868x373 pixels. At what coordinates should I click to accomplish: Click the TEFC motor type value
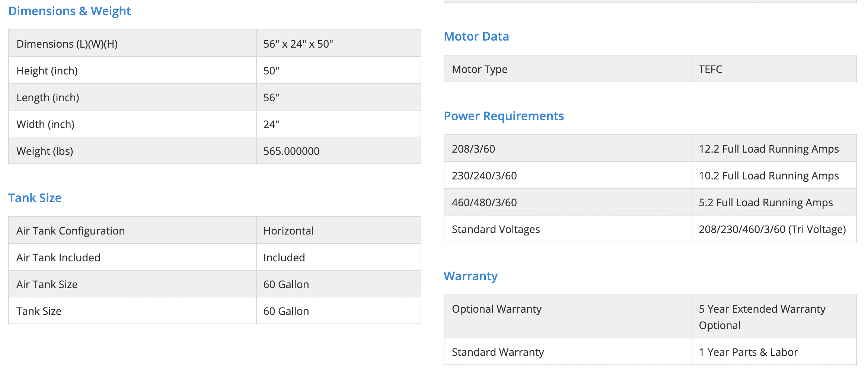coord(710,69)
